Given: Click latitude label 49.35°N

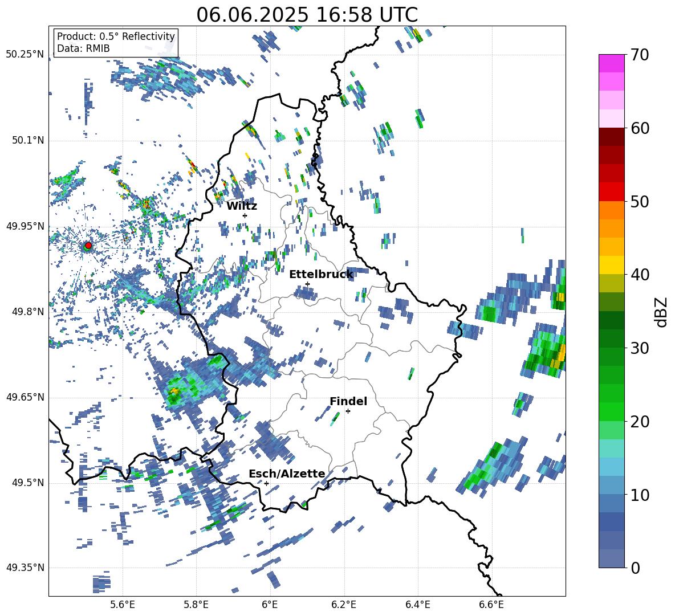Looking at the screenshot, I should pos(25,568).
